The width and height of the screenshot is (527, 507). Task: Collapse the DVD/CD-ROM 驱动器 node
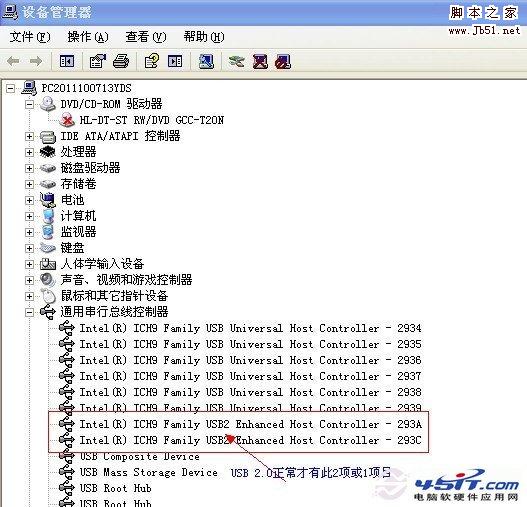coord(30,105)
